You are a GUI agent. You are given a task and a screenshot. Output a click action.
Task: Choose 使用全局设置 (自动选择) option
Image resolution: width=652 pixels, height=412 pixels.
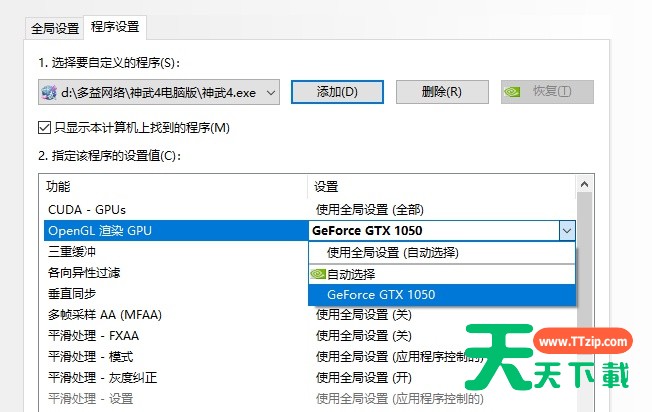click(x=442, y=252)
